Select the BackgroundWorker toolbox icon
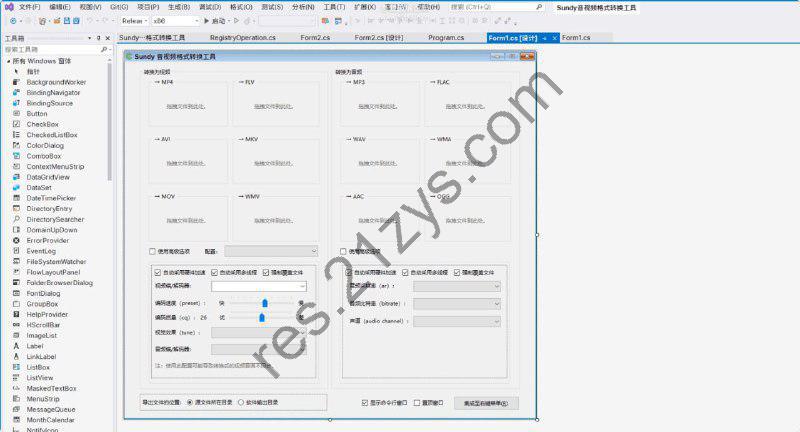Image resolution: width=800 pixels, height=432 pixels. point(16,82)
